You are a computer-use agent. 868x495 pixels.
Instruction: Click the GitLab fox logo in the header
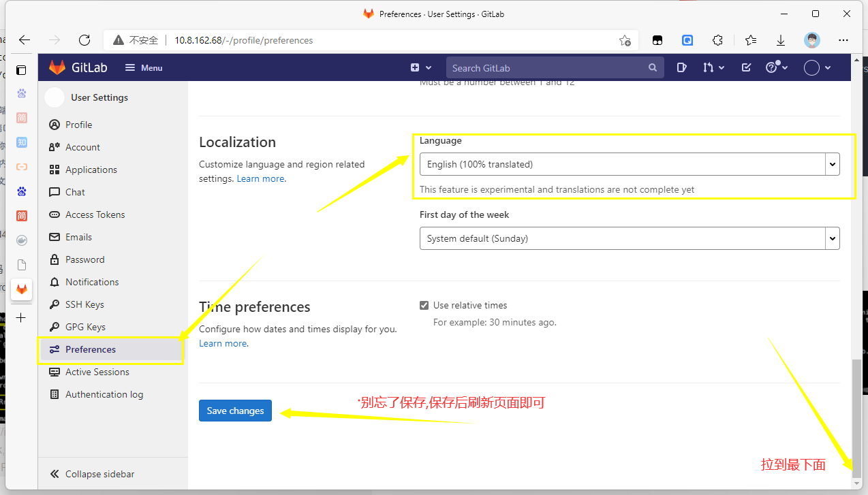point(57,67)
